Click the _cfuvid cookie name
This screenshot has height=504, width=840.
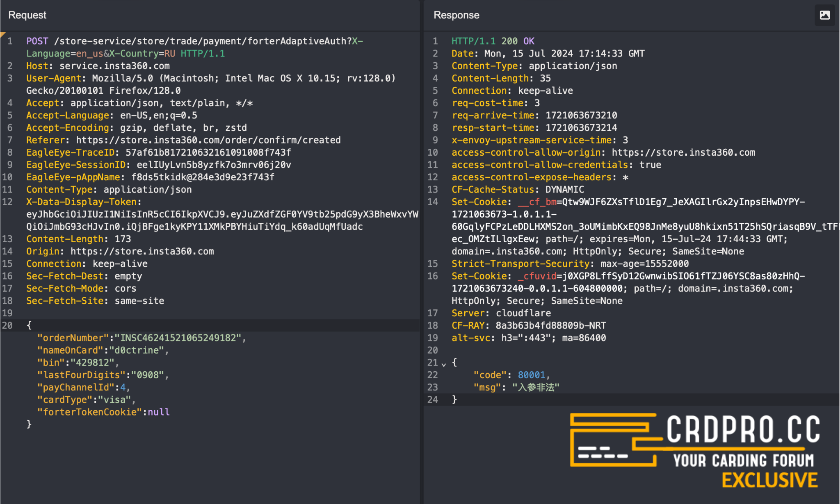click(x=537, y=276)
